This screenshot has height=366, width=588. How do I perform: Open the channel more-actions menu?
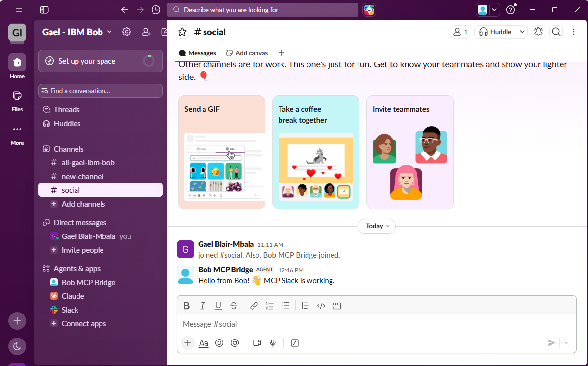[x=574, y=32]
